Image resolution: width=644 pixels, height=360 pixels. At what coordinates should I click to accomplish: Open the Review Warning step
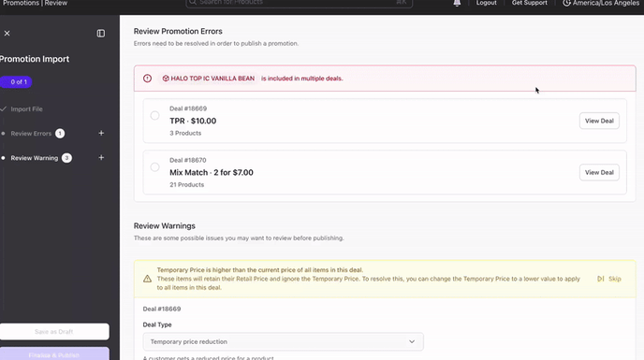[x=34, y=158]
